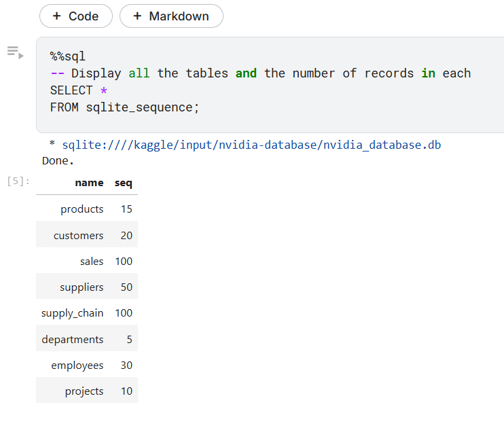The width and height of the screenshot is (504, 428).
Task: Select the 'seq' column header
Action: [x=124, y=183]
